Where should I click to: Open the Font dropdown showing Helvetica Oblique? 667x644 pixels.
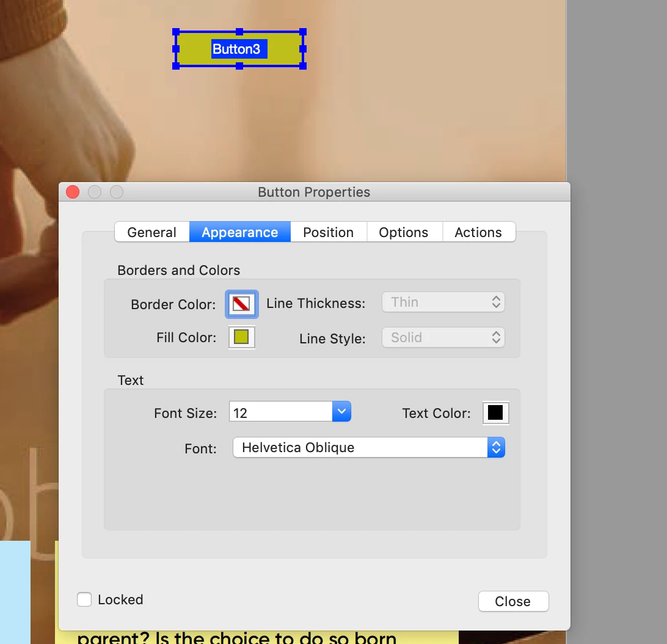click(x=369, y=447)
